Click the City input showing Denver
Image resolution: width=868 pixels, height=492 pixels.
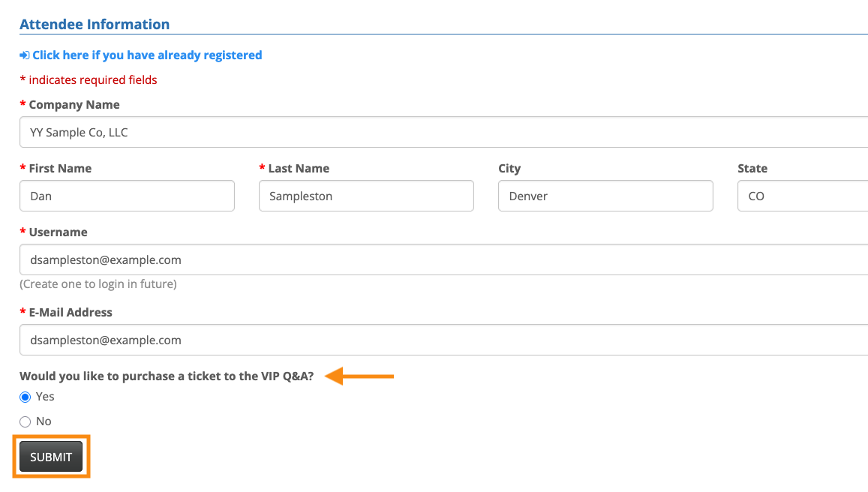click(x=605, y=196)
